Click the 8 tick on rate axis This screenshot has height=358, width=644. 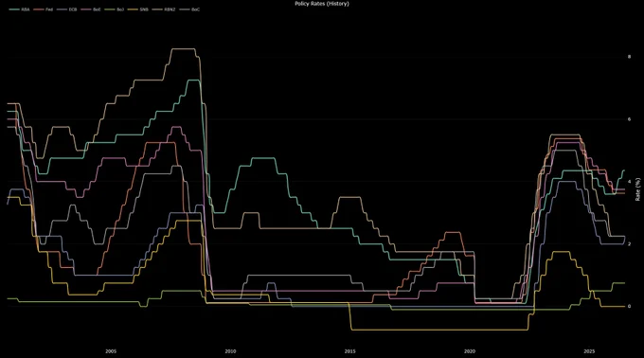click(629, 57)
